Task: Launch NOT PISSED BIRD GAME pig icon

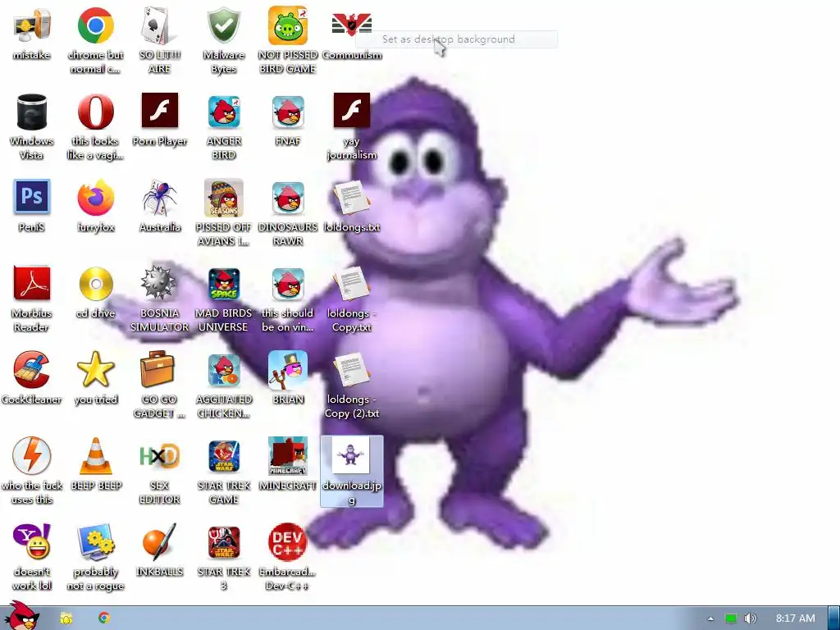Action: point(288,25)
